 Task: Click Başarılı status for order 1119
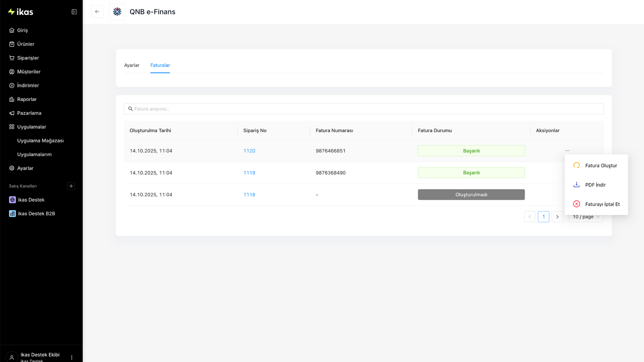pyautogui.click(x=471, y=173)
